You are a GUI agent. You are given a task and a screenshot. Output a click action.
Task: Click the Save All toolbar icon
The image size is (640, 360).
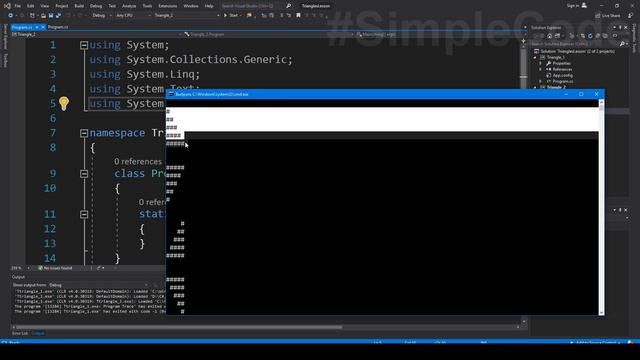pyautogui.click(x=58, y=16)
